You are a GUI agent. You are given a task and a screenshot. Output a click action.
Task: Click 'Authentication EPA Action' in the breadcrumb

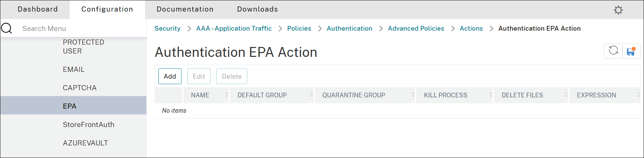pyautogui.click(x=539, y=29)
